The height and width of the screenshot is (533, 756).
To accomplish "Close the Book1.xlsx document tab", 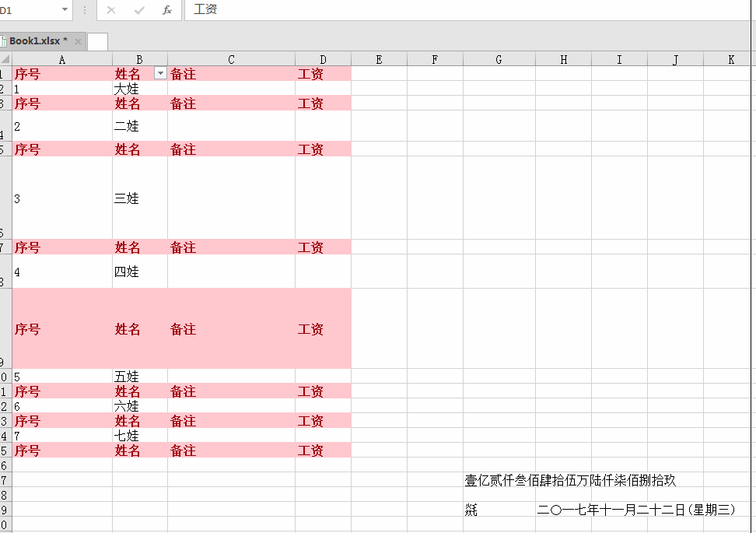I will [x=78, y=40].
